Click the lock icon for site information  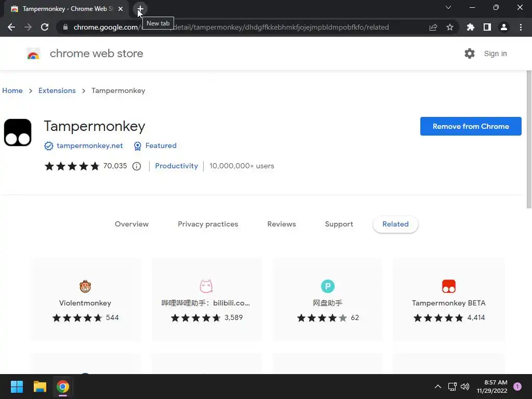click(65, 27)
